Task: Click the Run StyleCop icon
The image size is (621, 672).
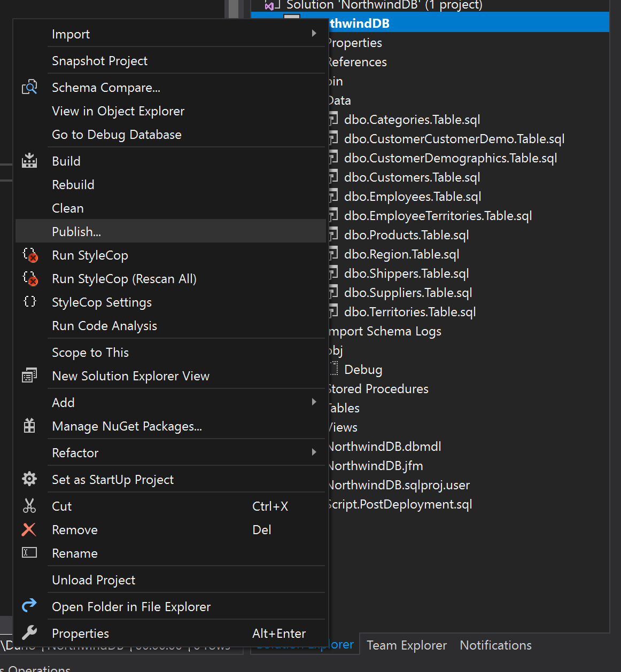Action: click(30, 255)
